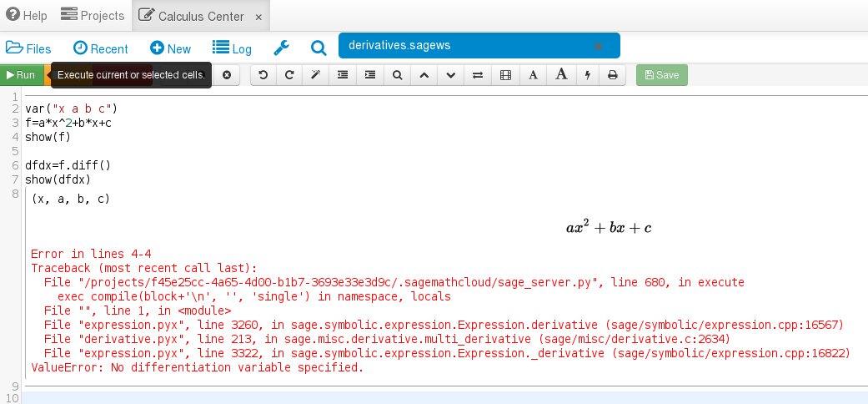Click the green Run button

click(21, 75)
